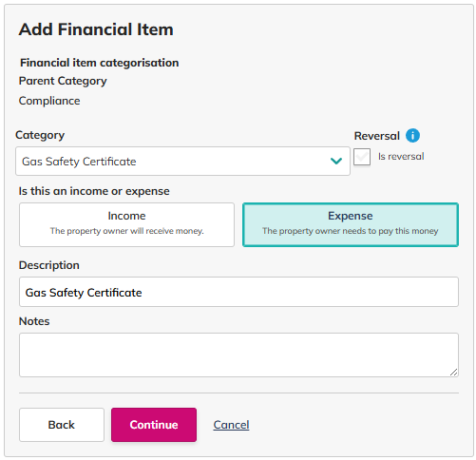This screenshot has width=476, height=460.
Task: Click the Reversal heading label
Action: [x=377, y=136]
